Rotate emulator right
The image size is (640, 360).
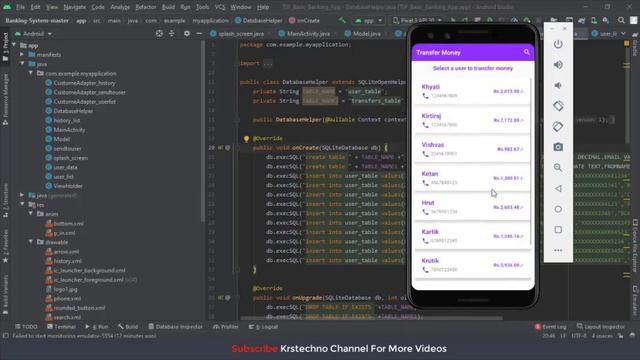click(x=558, y=127)
